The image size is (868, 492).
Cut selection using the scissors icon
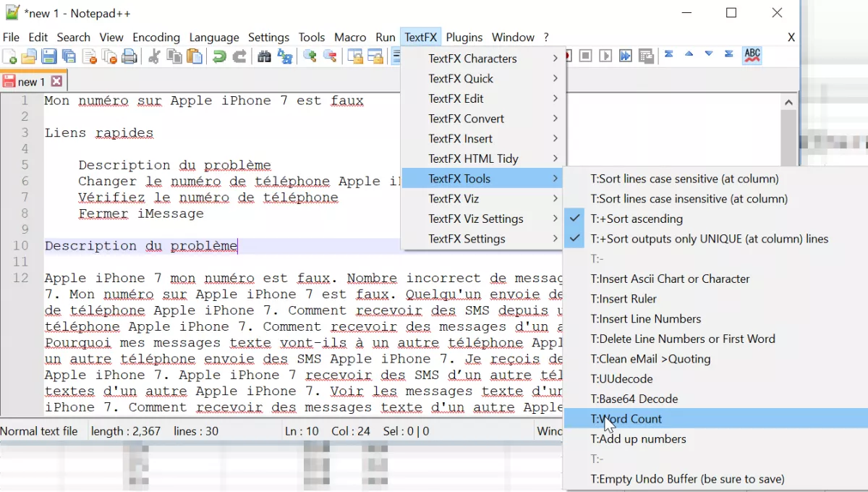tap(154, 56)
